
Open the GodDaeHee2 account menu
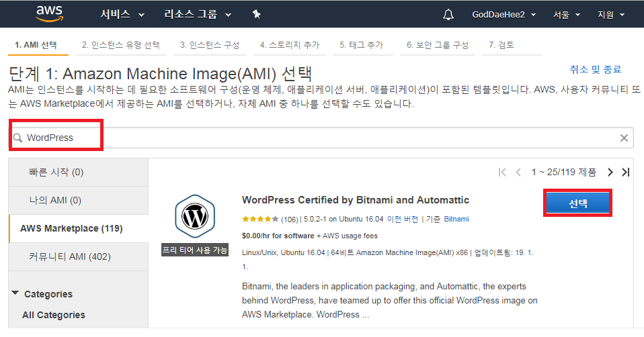pos(504,15)
